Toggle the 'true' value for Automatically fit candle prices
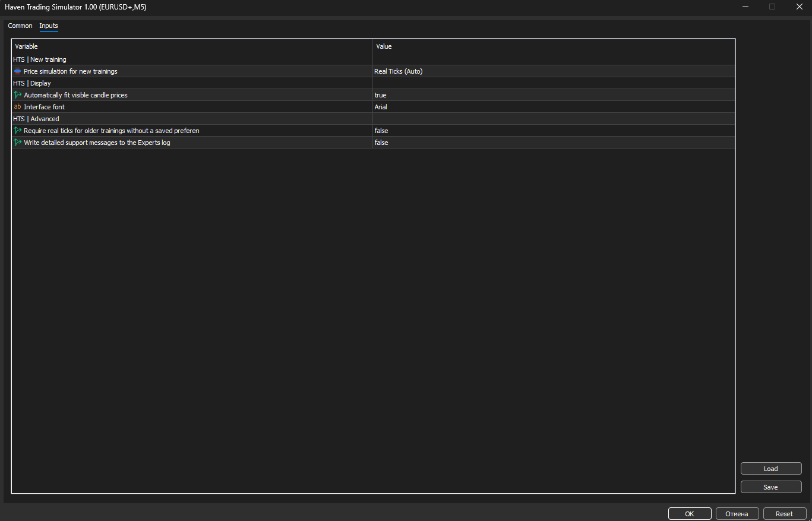The height and width of the screenshot is (521, 812). (554, 95)
